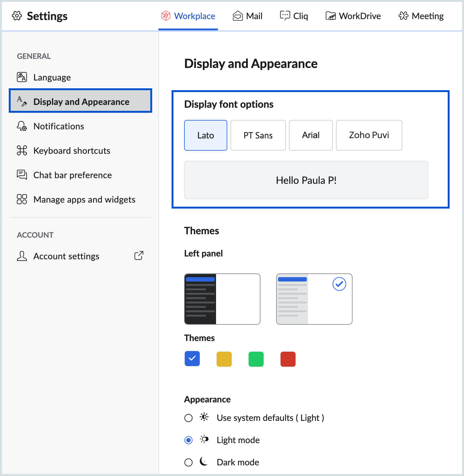Select Use system defaults appearance option
This screenshot has height=476, width=464.
pos(188,418)
